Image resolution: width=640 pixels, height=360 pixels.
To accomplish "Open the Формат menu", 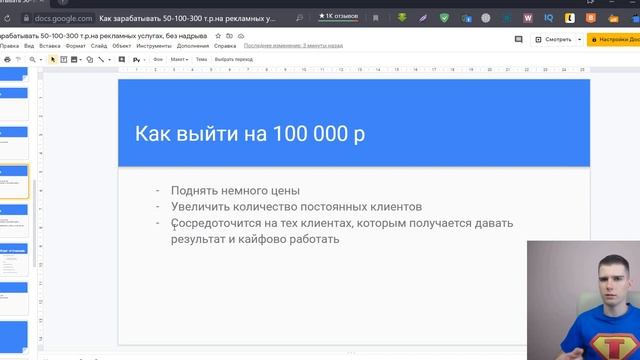I will 76,46.
